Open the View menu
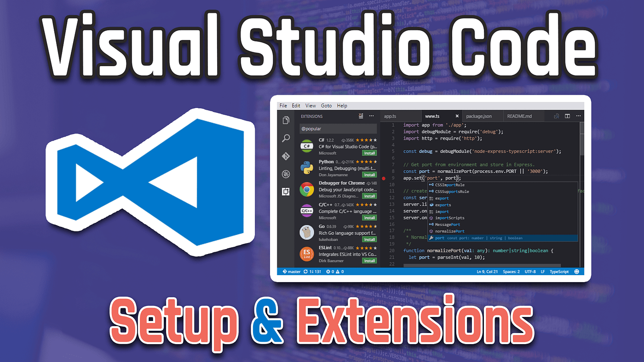This screenshot has width=644, height=362. (x=310, y=106)
